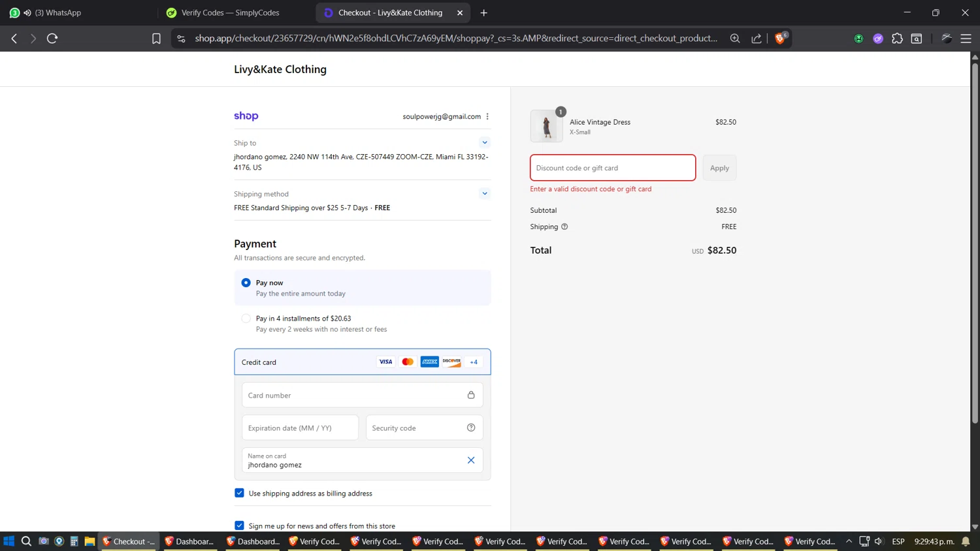The height and width of the screenshot is (551, 980).
Task: Show the +4 more card types
Action: click(x=474, y=362)
